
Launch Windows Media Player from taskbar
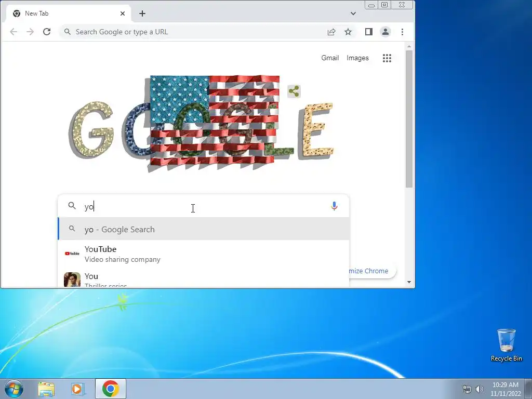[x=78, y=389]
